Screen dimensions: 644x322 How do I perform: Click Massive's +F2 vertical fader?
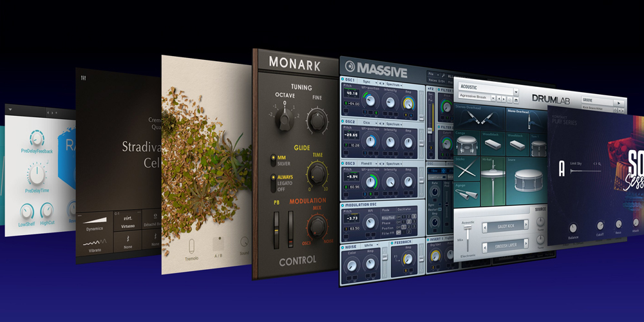pyautogui.click(x=431, y=123)
